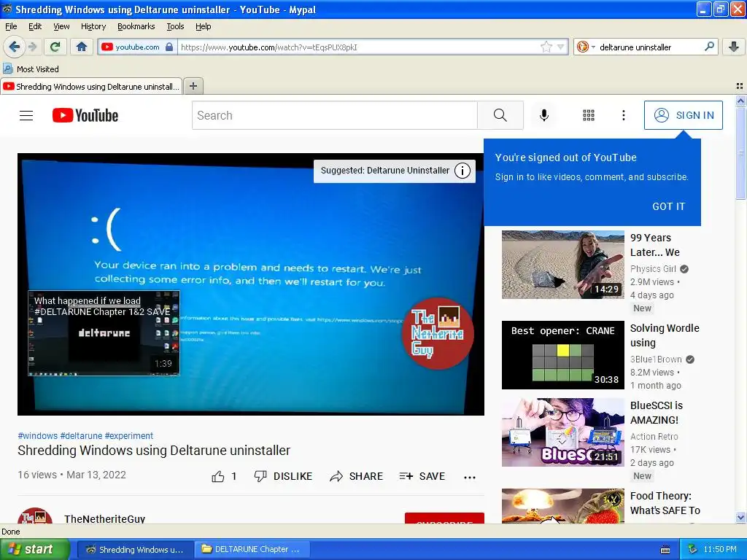The height and width of the screenshot is (560, 747).
Task: Open the DuckDuckGo search engine dropdown
Action: coord(586,47)
